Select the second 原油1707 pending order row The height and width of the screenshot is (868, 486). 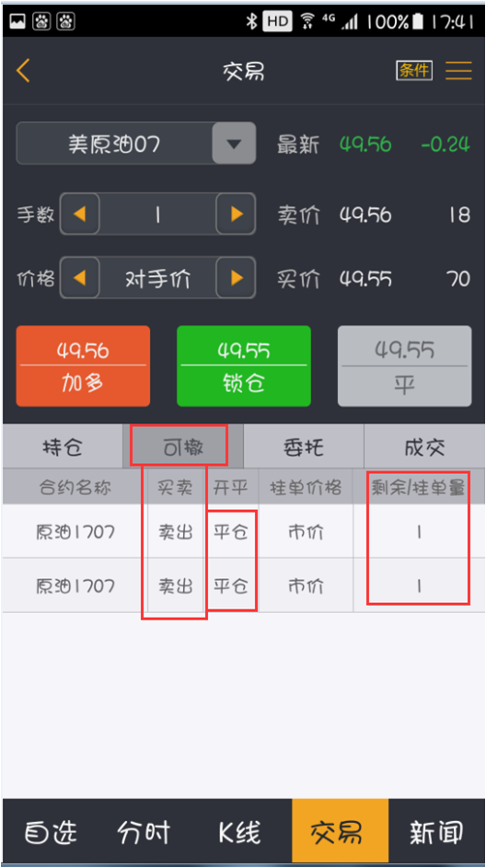244,585
